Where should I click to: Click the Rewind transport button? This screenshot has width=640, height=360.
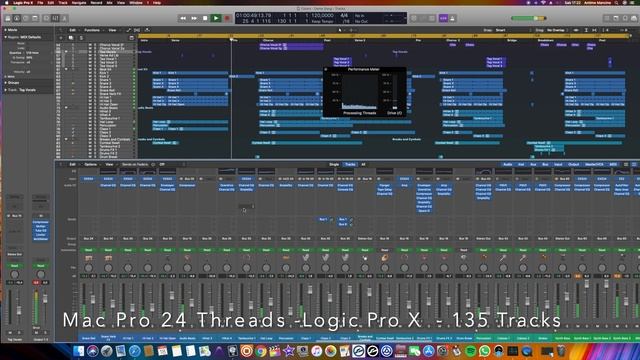183,18
